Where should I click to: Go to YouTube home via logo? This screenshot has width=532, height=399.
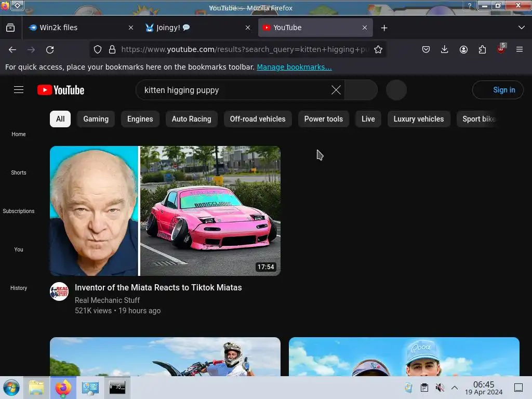point(61,90)
